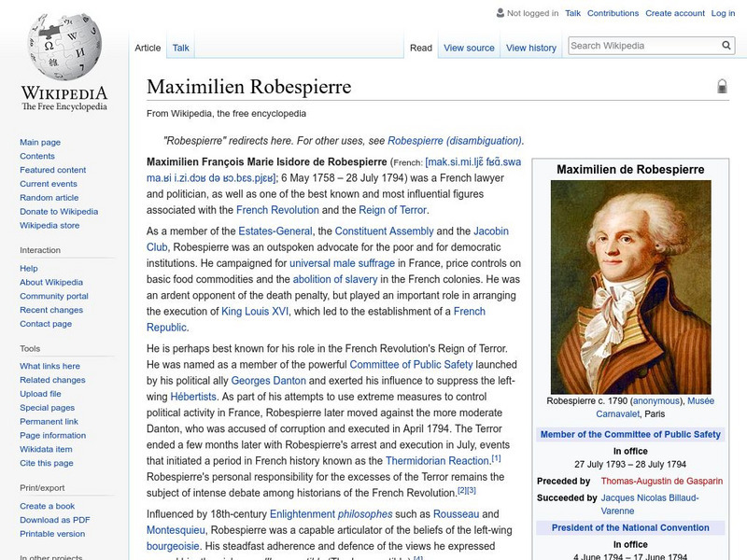
Task: Open Wikidata item link
Action: click(46, 449)
